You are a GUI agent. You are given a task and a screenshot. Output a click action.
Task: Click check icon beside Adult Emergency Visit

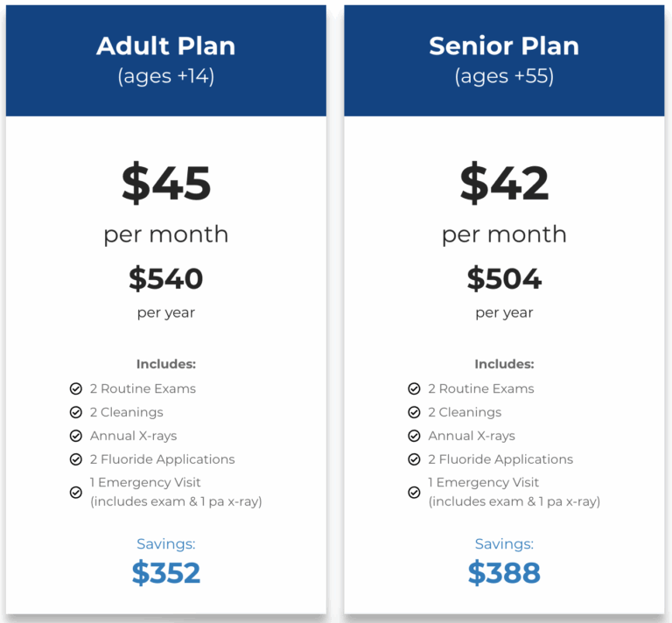[x=76, y=492]
